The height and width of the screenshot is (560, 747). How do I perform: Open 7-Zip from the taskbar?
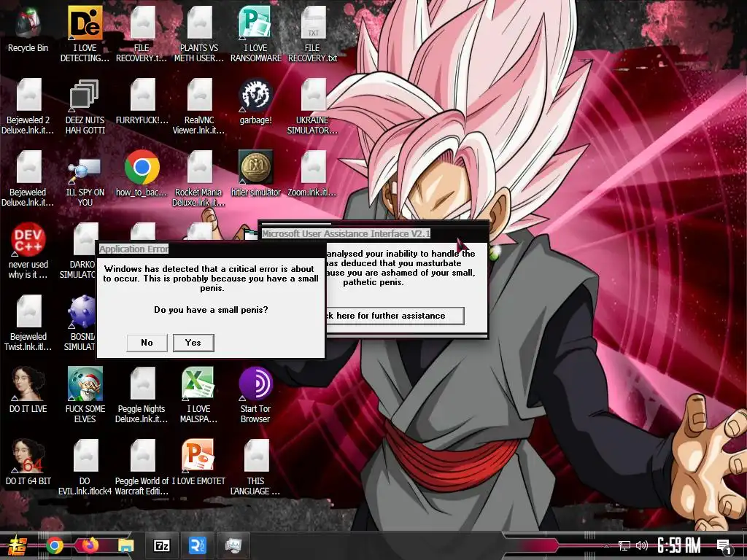click(x=161, y=545)
